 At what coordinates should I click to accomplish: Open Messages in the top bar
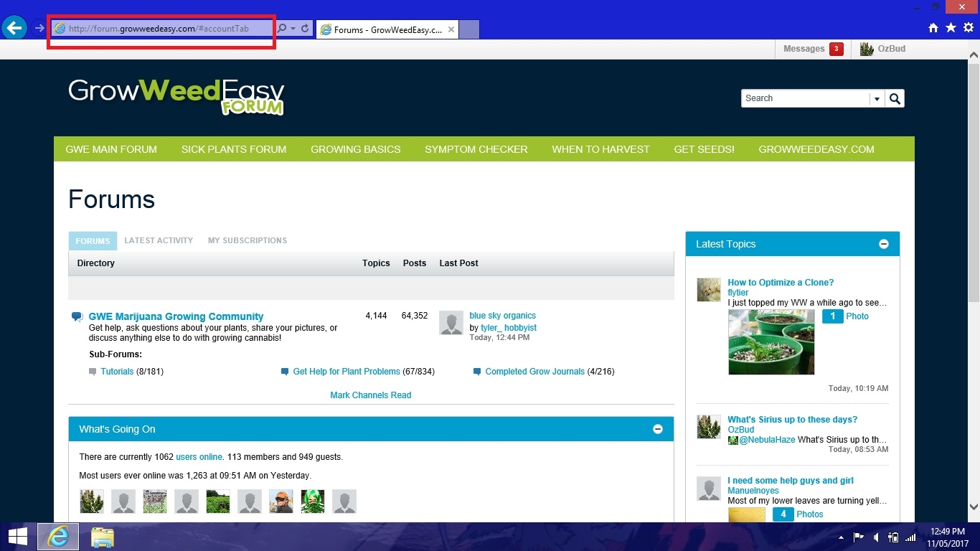(x=804, y=49)
